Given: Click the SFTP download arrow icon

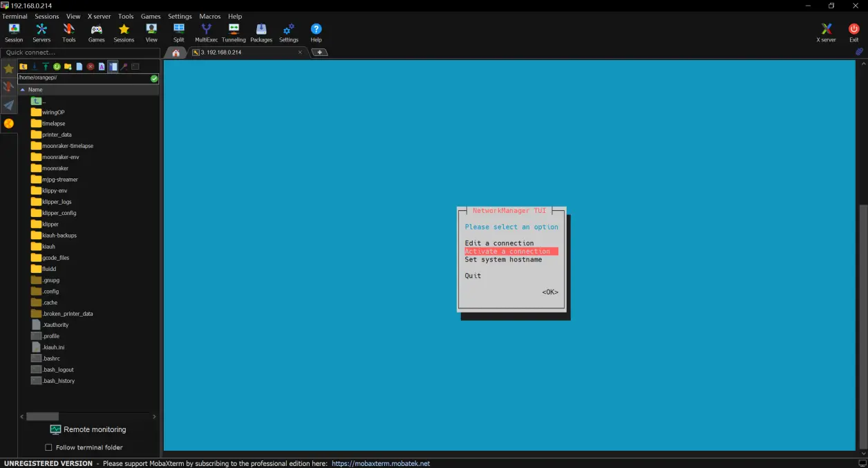Looking at the screenshot, I should coord(35,66).
